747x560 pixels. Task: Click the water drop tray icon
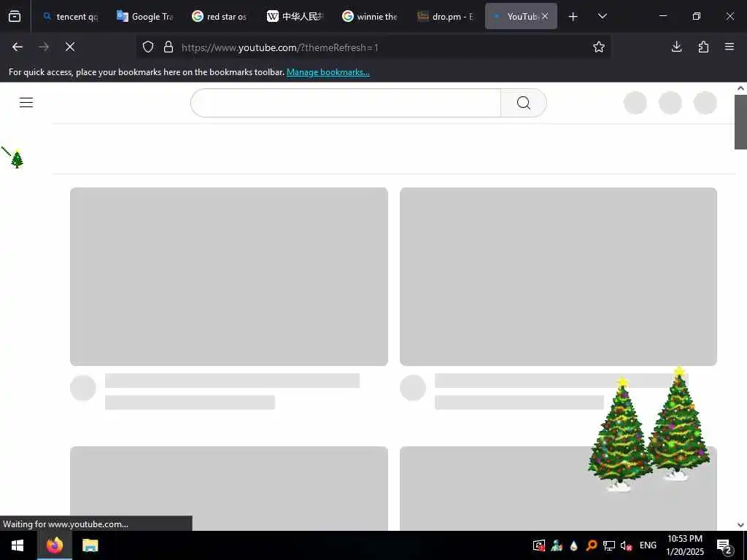[573, 545]
